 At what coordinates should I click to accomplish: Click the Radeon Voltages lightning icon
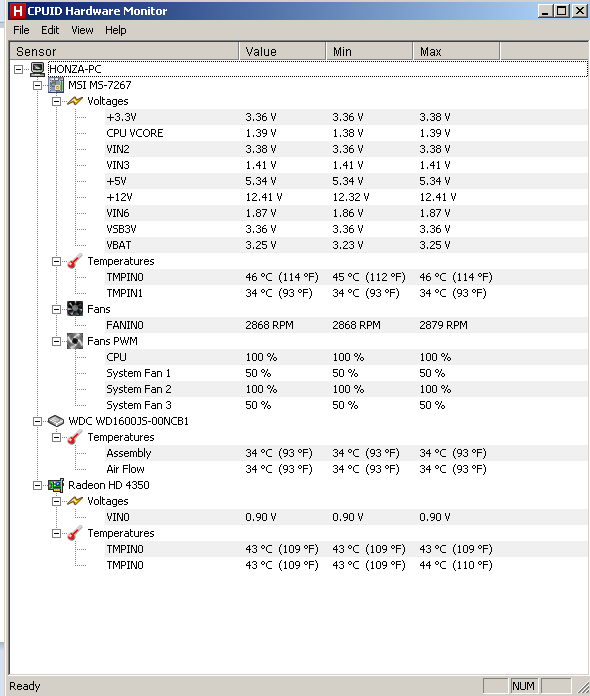click(x=75, y=501)
